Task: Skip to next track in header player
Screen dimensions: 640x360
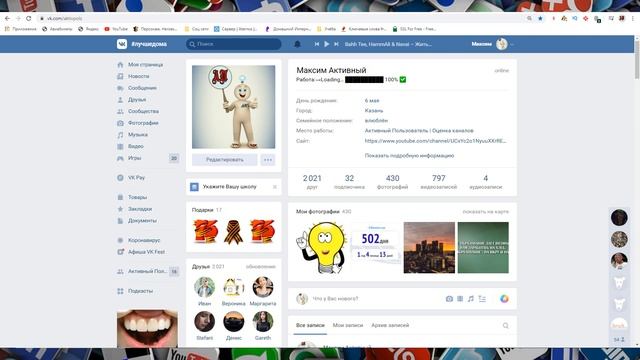Action: [336, 44]
